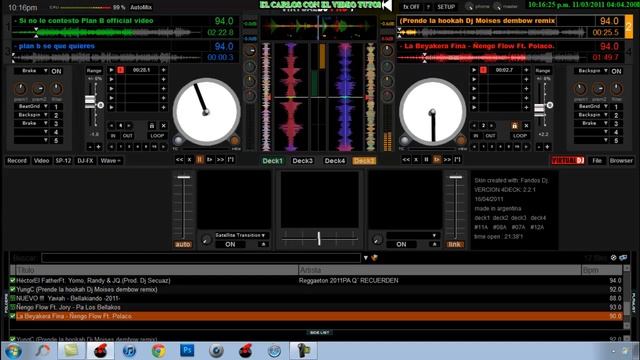
Task: Click the left deck LOOP button
Action: 157,136
